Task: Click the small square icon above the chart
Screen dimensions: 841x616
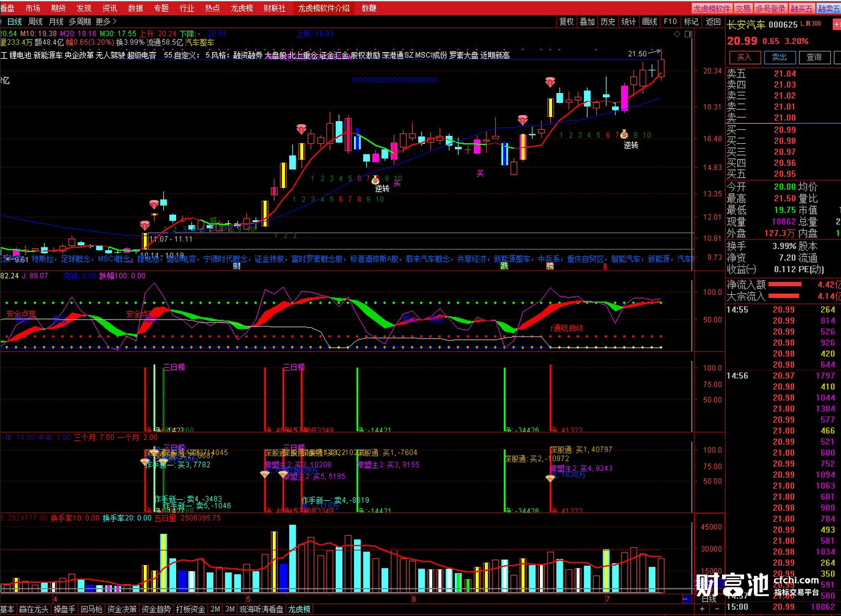Action: coord(689,33)
